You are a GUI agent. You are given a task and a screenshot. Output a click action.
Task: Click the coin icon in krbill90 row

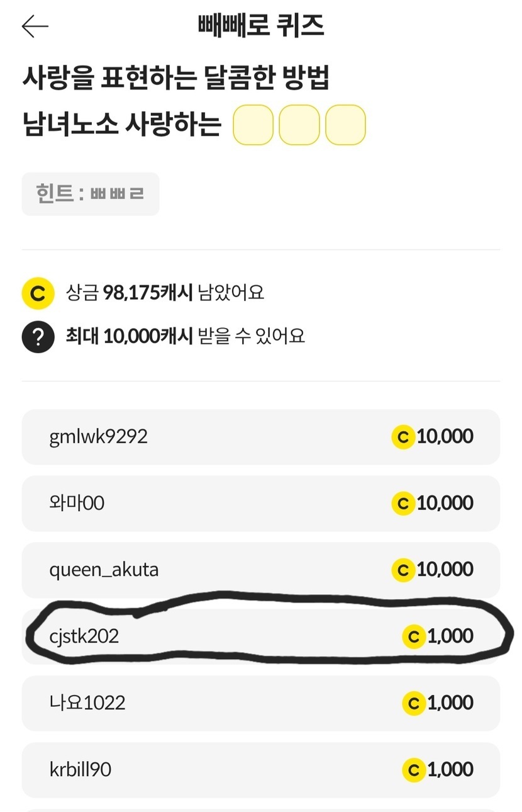(413, 770)
